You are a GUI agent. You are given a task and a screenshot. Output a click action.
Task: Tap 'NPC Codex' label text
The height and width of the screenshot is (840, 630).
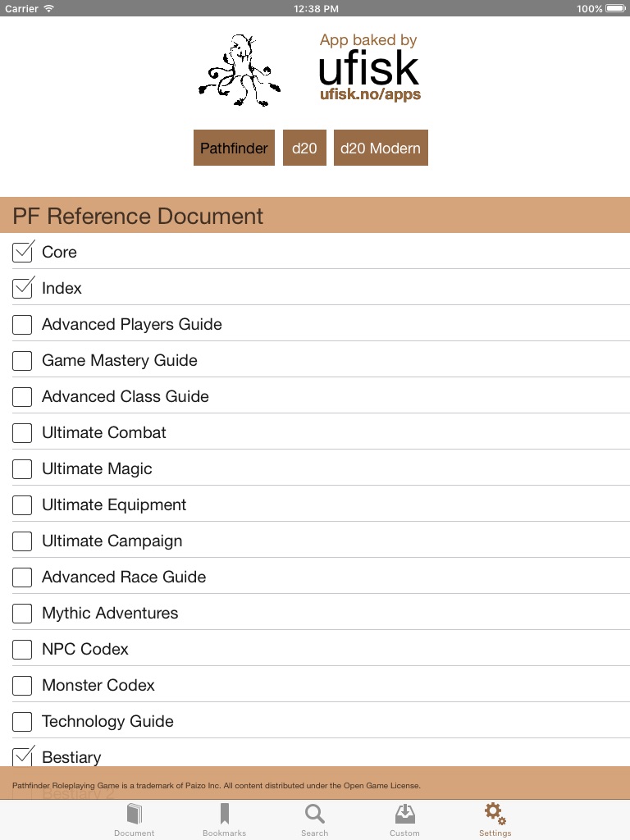(x=85, y=649)
